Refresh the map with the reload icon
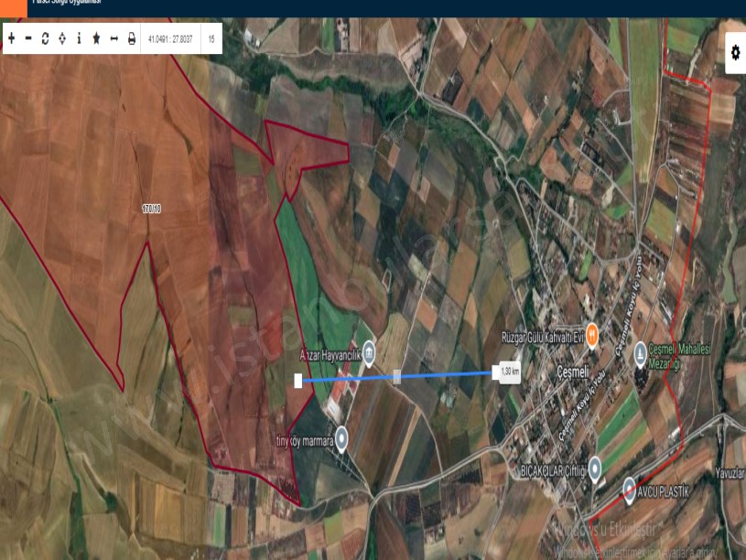746x560 pixels. point(45,38)
